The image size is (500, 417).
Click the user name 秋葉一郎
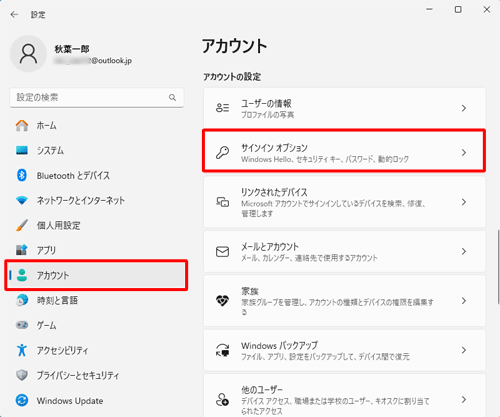click(72, 49)
